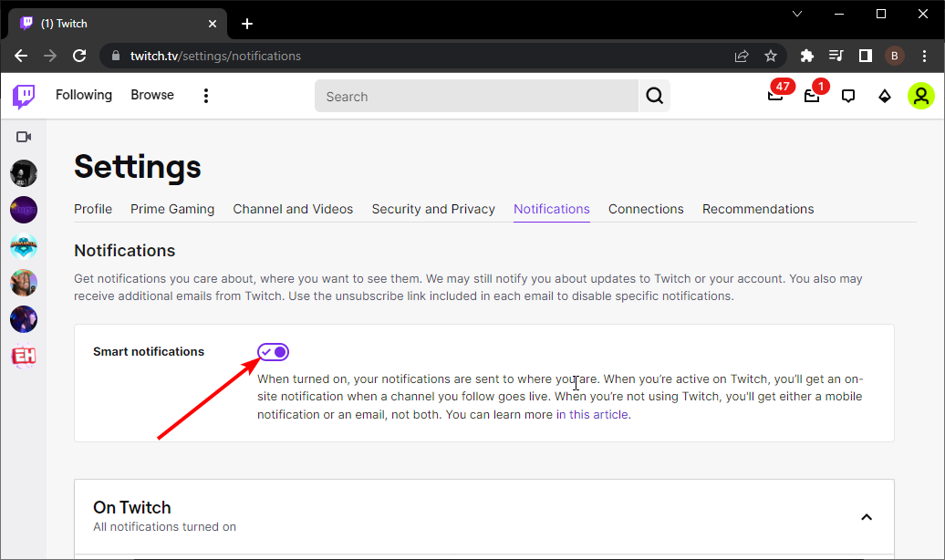Open the Browse page

coord(151,95)
